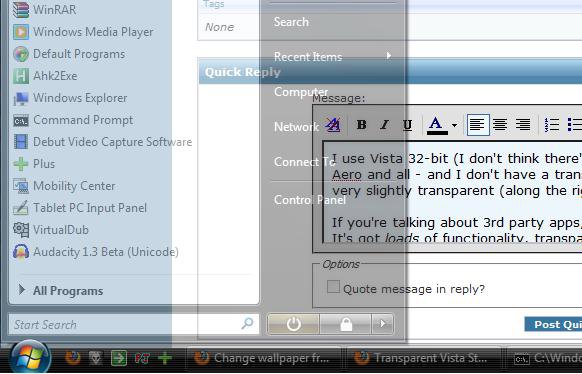582x374 pixels.
Task: Click the red PT Quick Launch icon
Action: click(x=142, y=358)
